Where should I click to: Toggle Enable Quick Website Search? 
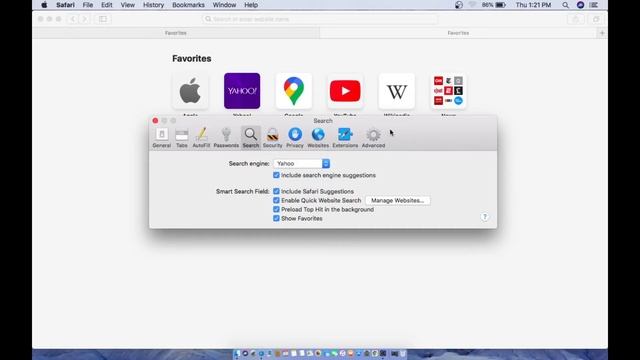coord(276,200)
